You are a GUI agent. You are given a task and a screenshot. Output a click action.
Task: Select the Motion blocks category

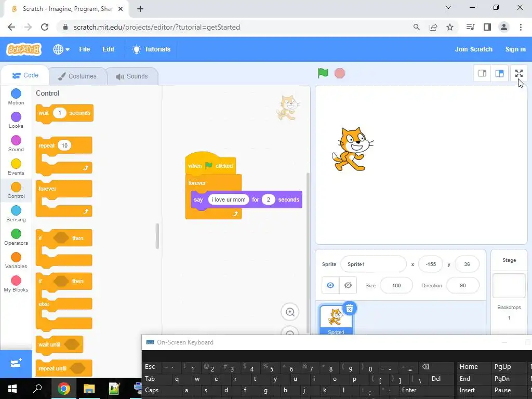coord(16,97)
